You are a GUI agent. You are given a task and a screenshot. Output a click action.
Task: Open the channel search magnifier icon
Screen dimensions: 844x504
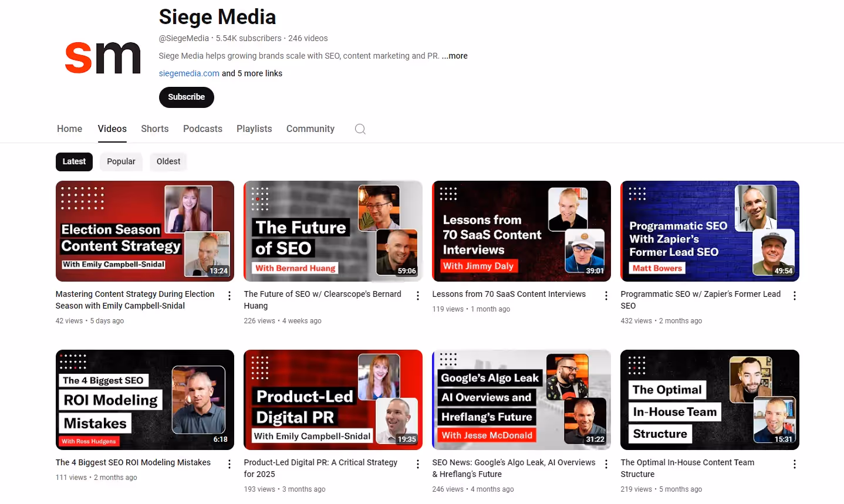(360, 129)
